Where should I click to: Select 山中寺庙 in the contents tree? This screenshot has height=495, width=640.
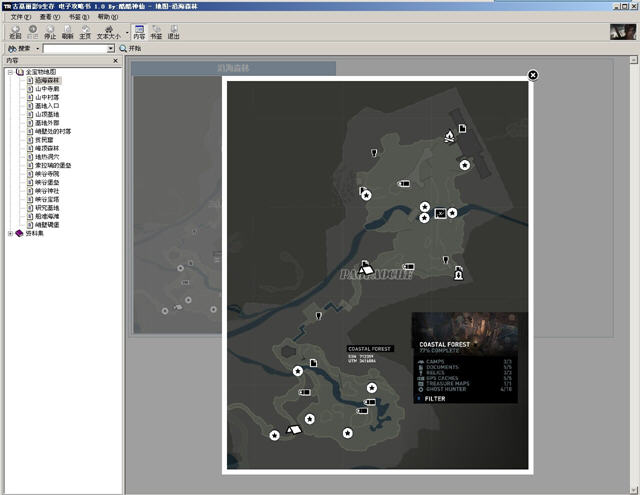coord(47,89)
